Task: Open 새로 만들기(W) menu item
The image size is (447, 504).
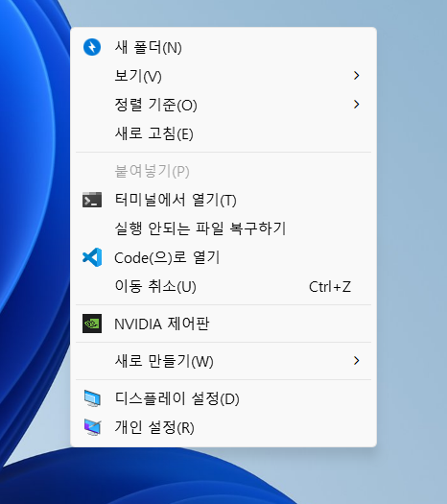Action: point(223,361)
